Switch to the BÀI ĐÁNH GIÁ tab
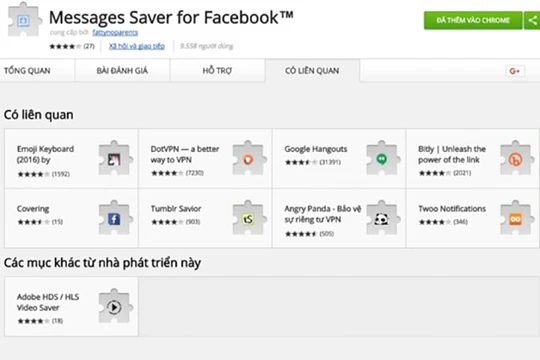540x360 pixels. pos(122,71)
